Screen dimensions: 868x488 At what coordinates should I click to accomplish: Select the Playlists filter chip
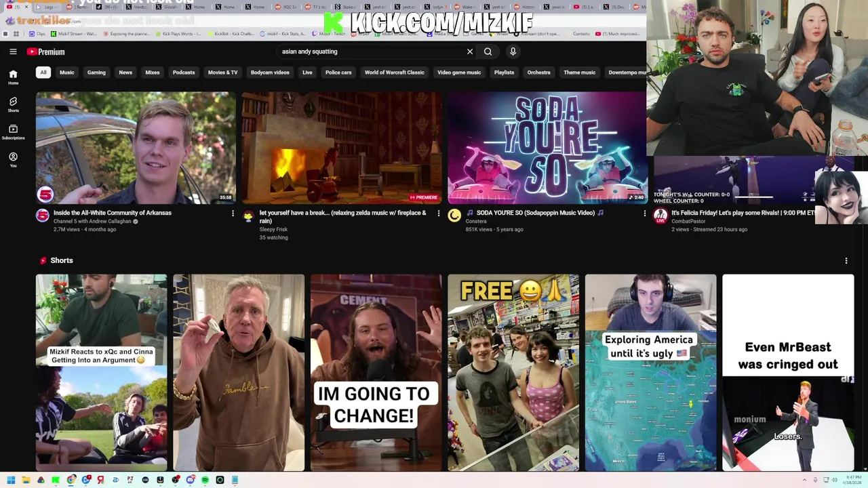pos(504,73)
